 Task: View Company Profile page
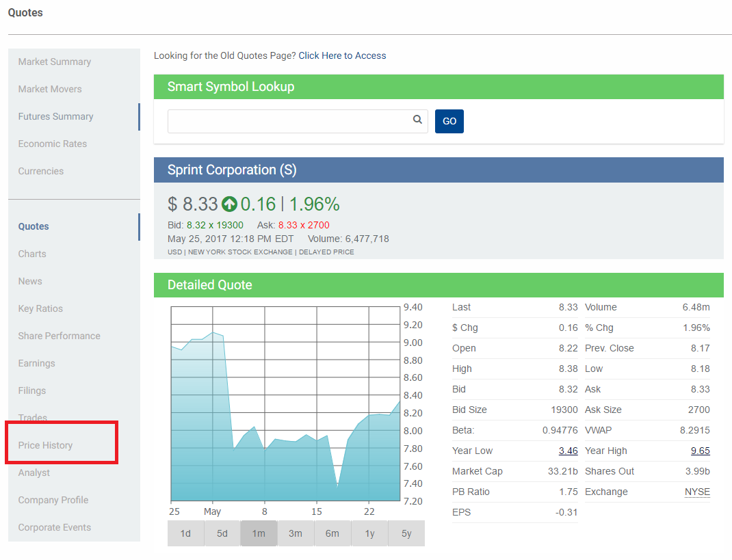click(53, 500)
